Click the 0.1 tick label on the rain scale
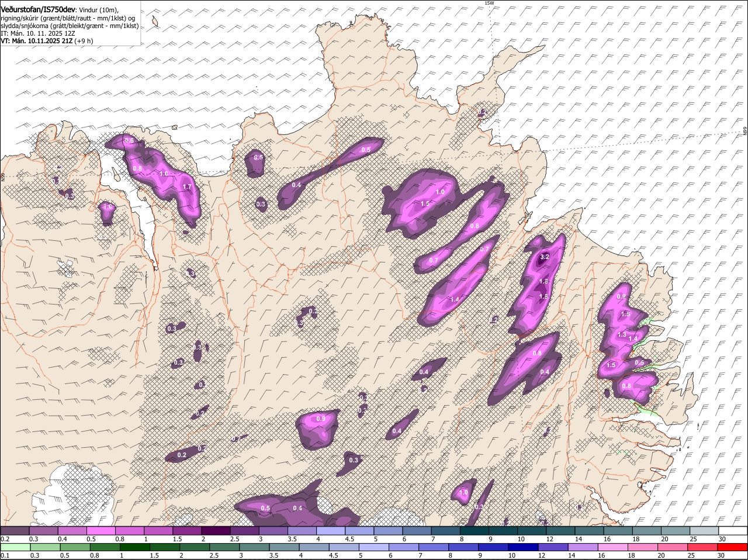Viewport: 748px width, 560px height. pyautogui.click(x=5, y=555)
